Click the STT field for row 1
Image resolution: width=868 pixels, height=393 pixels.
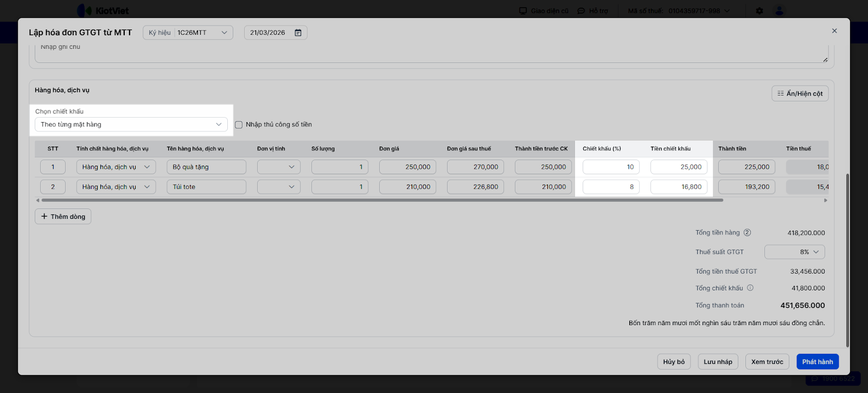click(x=53, y=167)
